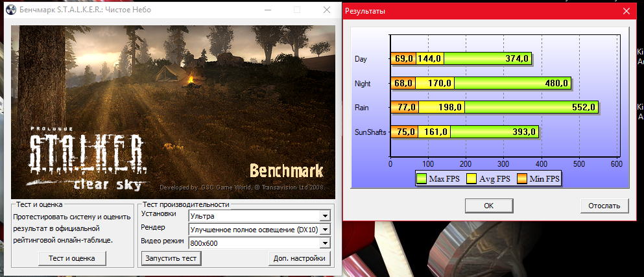Click the Day row label in chart

tap(361, 59)
